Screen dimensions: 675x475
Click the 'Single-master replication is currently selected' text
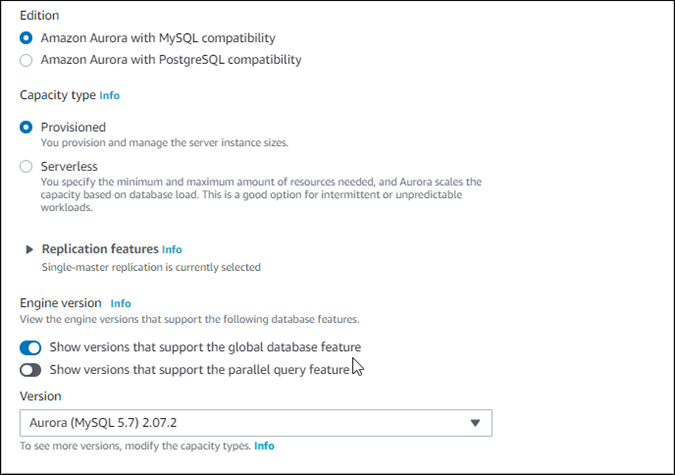pyautogui.click(x=151, y=267)
